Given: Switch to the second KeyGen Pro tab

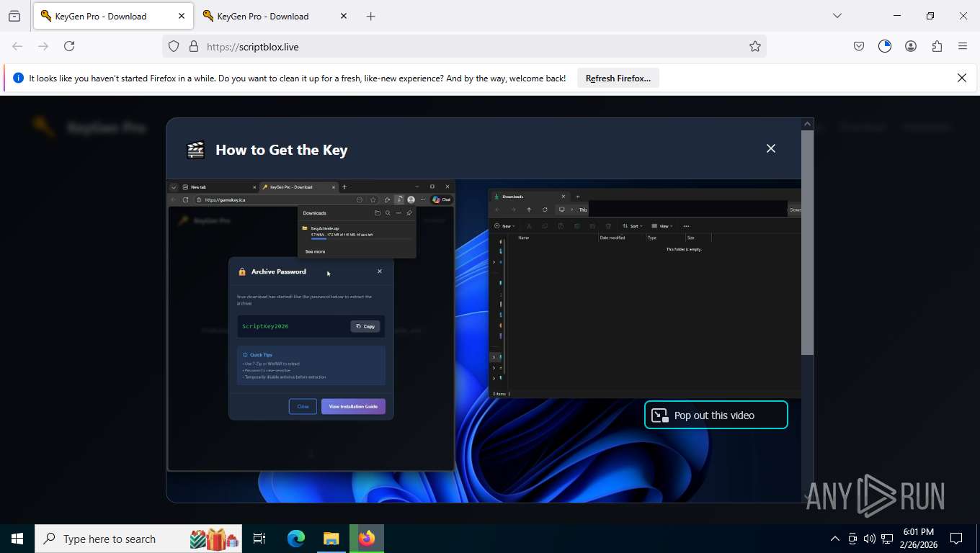Looking at the screenshot, I should [x=275, y=16].
